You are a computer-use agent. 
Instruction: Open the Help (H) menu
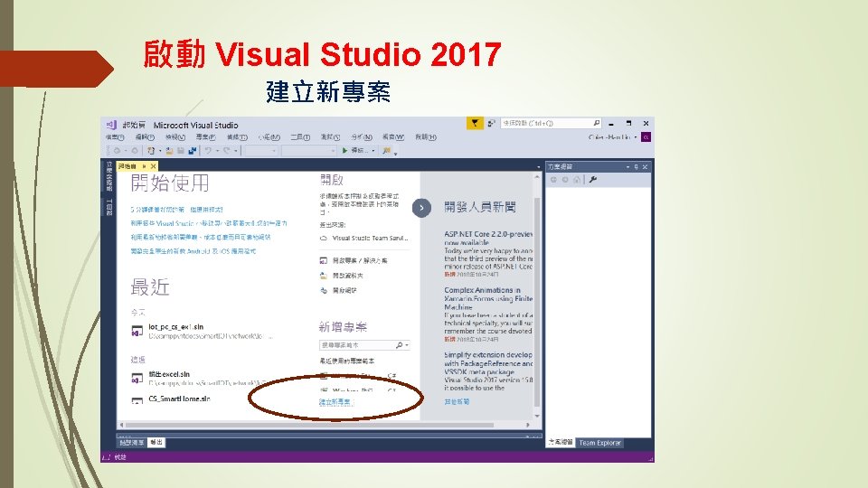[x=426, y=137]
